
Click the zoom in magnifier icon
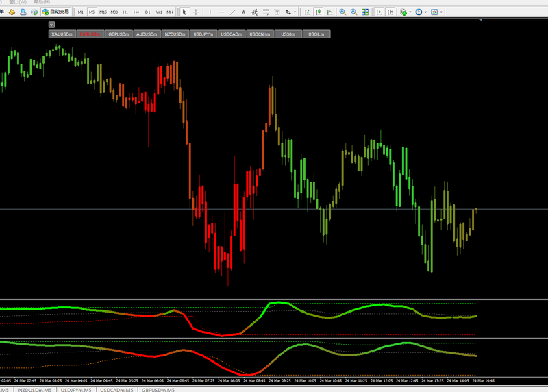click(343, 12)
